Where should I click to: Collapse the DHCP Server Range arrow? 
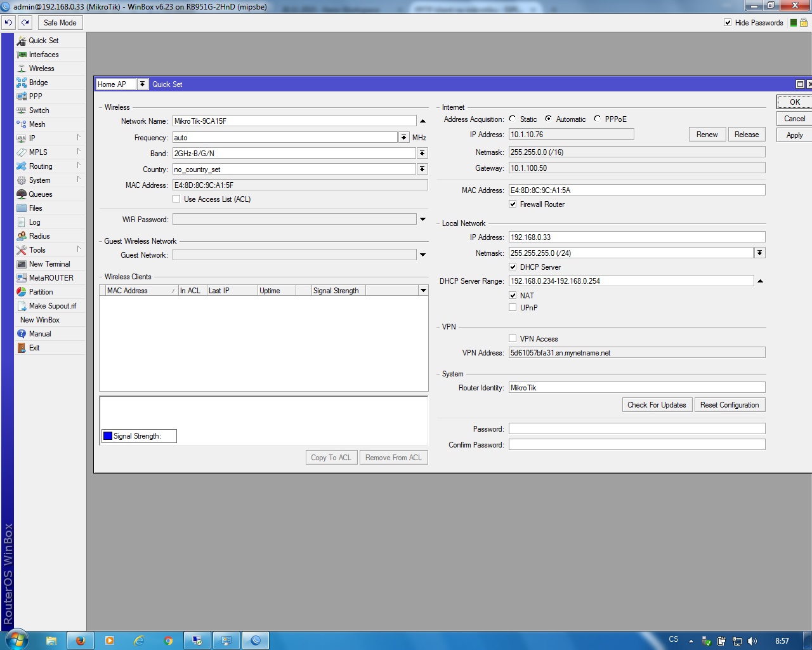[760, 281]
